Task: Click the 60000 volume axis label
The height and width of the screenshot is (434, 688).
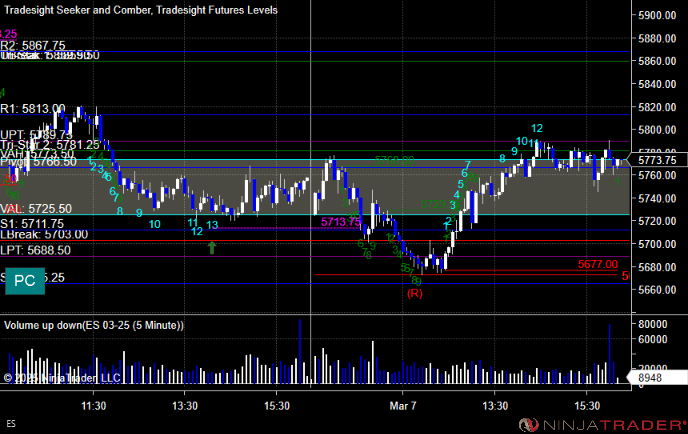Action: 652,339
